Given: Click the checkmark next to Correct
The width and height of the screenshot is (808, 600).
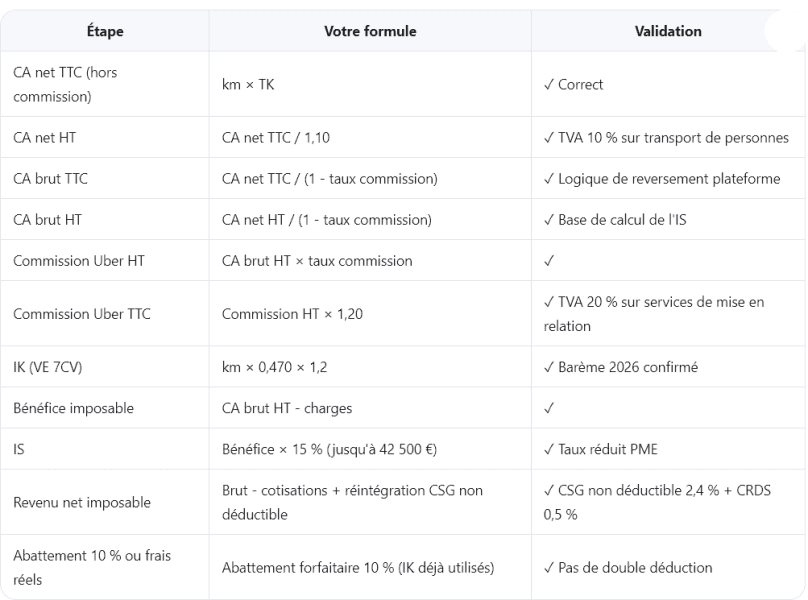Looking at the screenshot, I should pyautogui.click(x=549, y=85).
